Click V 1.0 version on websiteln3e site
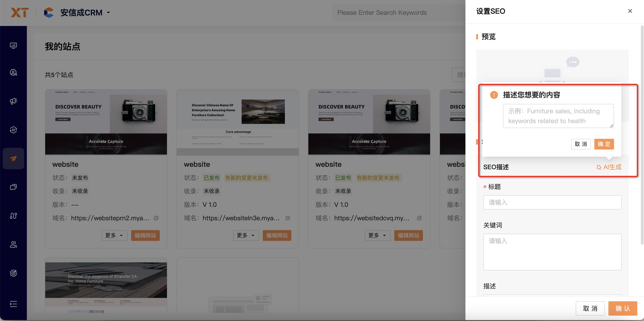The height and width of the screenshot is (321, 644). coord(209,205)
